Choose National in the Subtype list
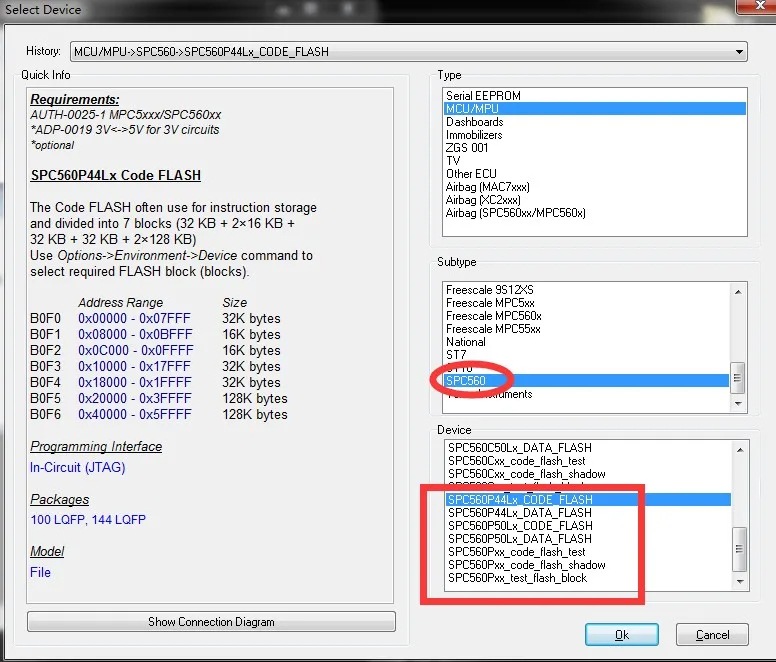 click(x=465, y=342)
